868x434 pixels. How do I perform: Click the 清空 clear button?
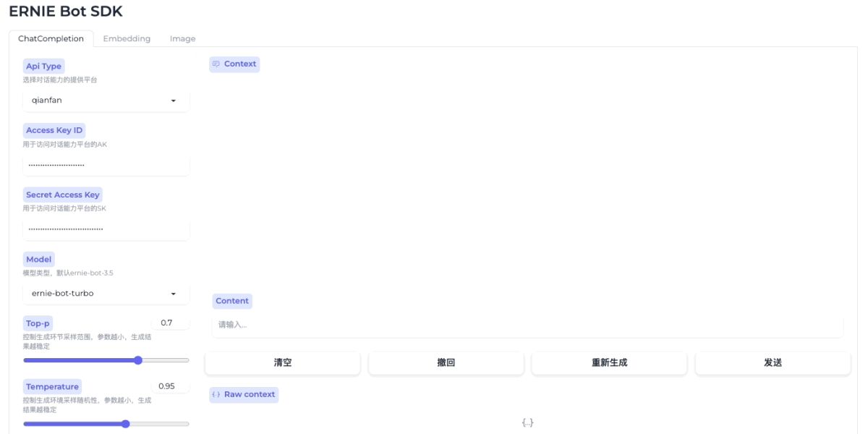(x=282, y=363)
